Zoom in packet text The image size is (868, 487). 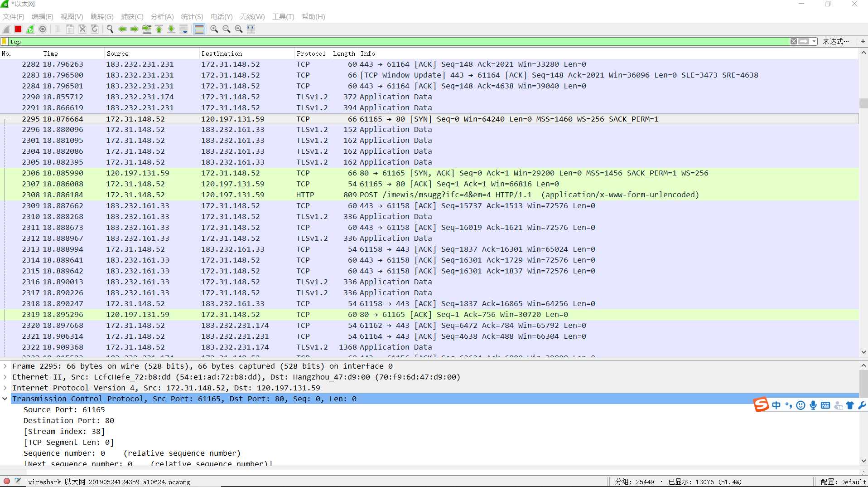tap(214, 29)
